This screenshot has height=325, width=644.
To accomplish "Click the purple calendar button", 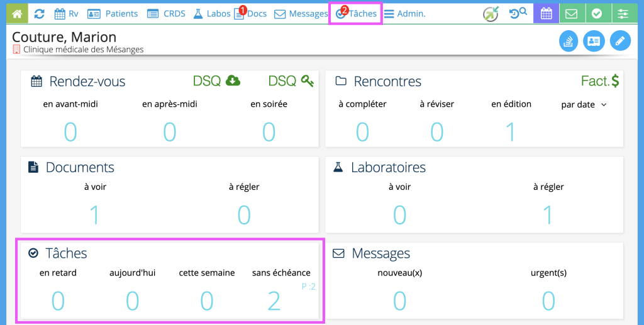I will 546,14.
